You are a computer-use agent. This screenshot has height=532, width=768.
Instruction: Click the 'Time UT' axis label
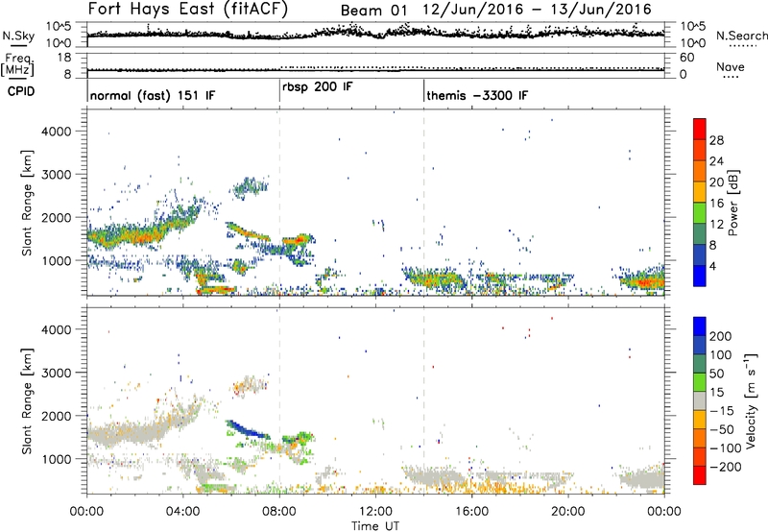point(375,526)
